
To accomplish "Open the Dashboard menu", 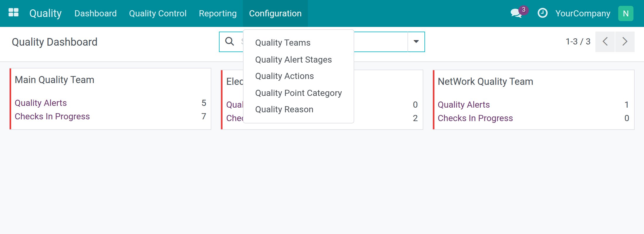I will 95,13.
